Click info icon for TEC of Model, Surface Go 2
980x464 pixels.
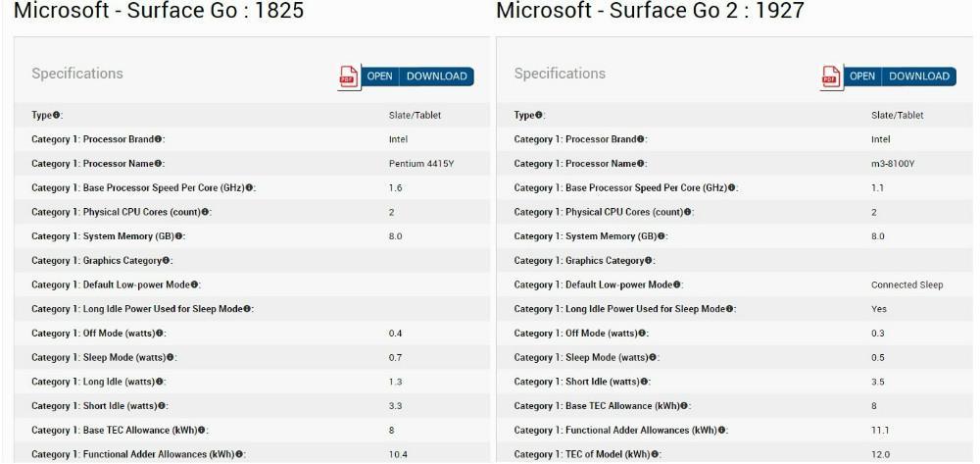point(654,454)
